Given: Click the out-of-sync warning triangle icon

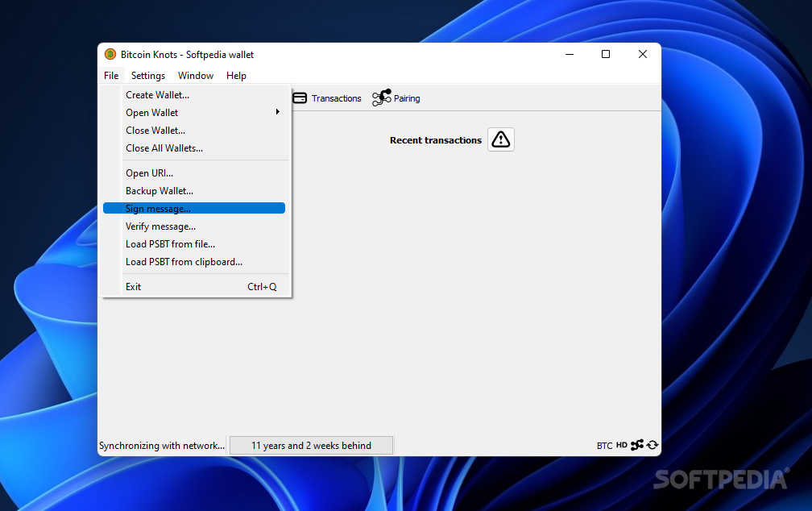Looking at the screenshot, I should pos(501,139).
